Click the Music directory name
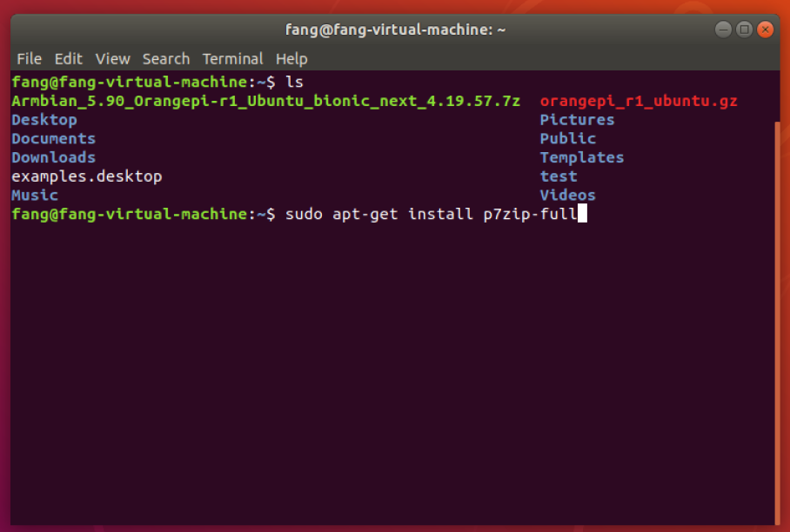Image resolution: width=790 pixels, height=532 pixels. [x=35, y=195]
